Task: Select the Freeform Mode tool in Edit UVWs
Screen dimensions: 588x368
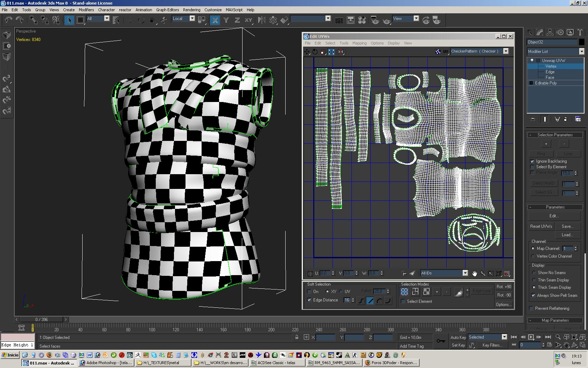Action: tap(331, 52)
